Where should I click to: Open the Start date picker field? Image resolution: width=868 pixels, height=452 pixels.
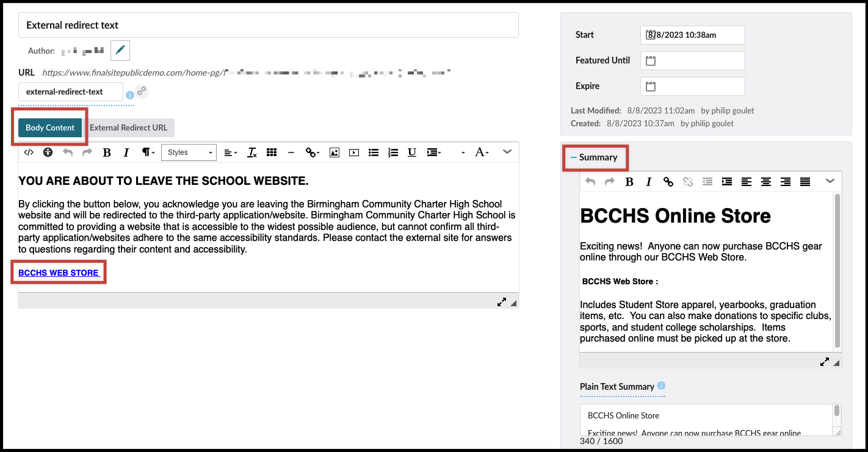(693, 35)
